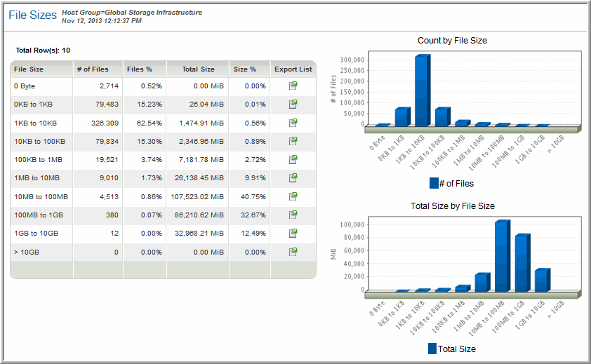Export the 10KB to 100KB file list

tap(293, 141)
